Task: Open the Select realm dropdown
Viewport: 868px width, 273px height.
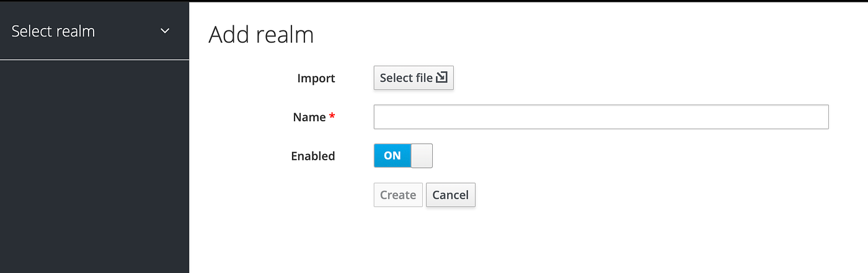Action: (94, 31)
